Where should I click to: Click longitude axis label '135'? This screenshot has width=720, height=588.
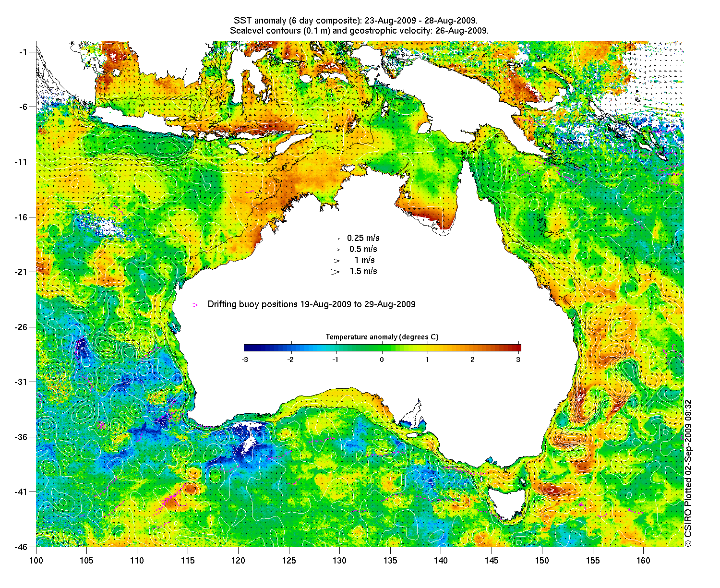click(x=390, y=560)
